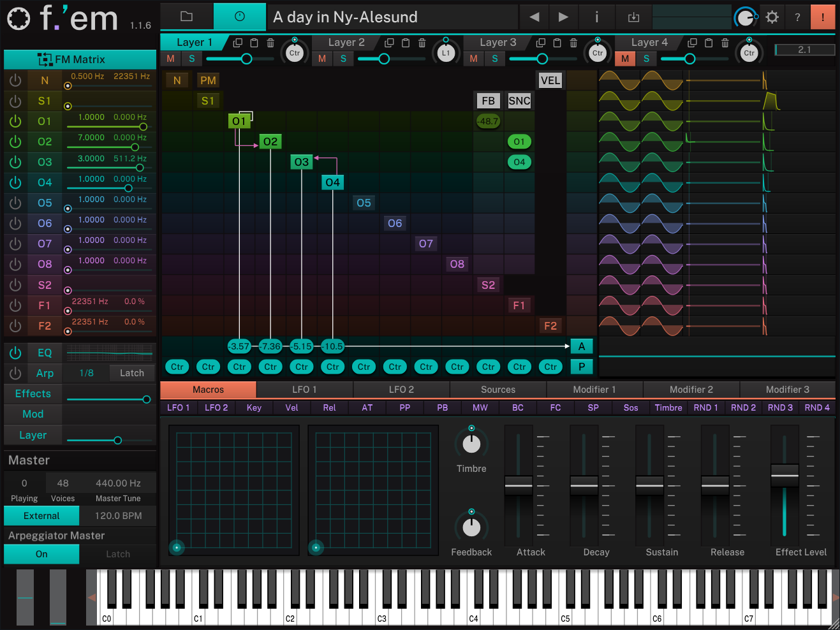Open the Modifier 2 tab
This screenshot has height=630, width=840.
tap(691, 389)
